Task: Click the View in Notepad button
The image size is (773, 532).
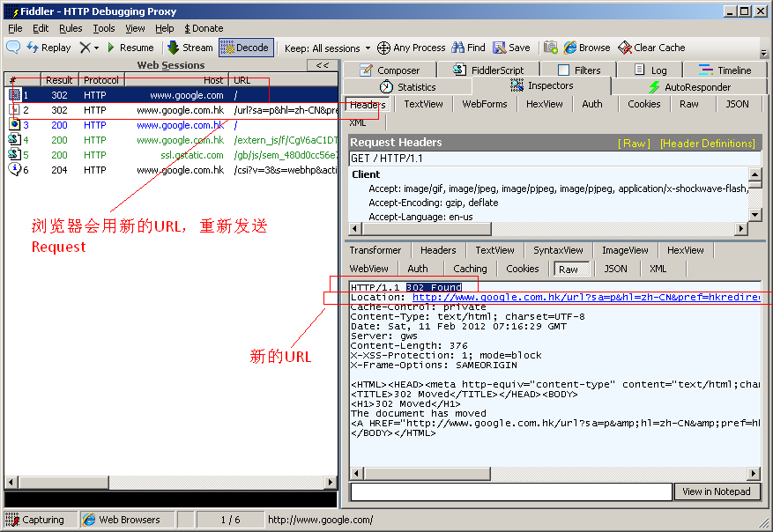Action: 716,491
